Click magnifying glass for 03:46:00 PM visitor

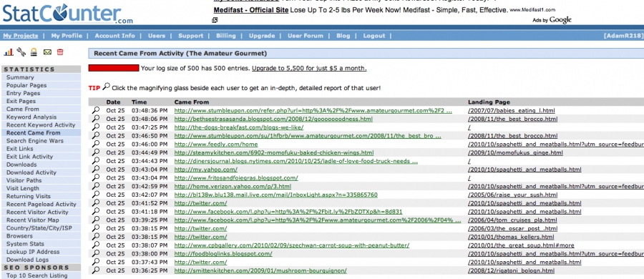(x=96, y=144)
